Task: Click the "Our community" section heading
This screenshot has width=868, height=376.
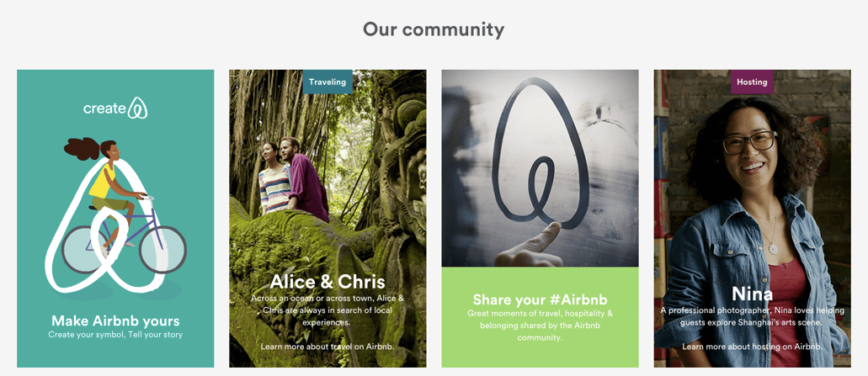Action: [x=434, y=29]
